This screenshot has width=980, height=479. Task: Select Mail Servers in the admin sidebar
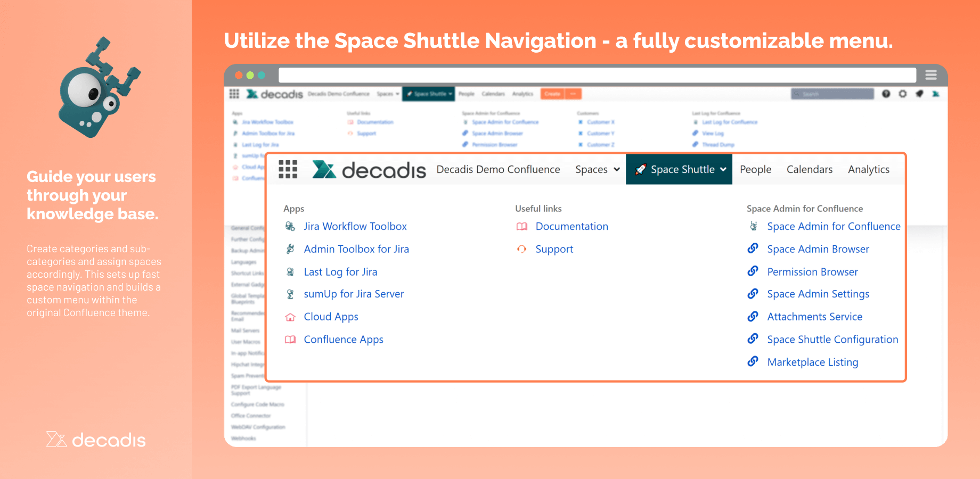pos(245,331)
